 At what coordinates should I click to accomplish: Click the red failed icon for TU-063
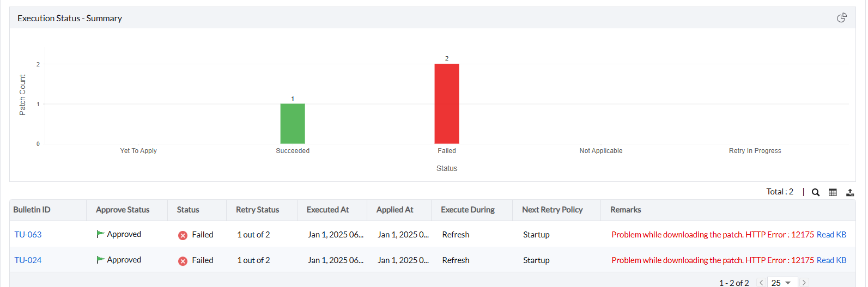pyautogui.click(x=183, y=235)
